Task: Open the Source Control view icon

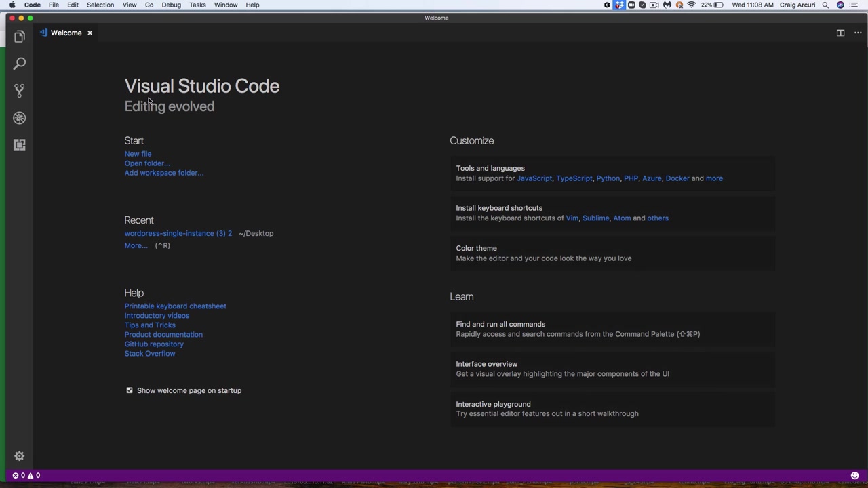Action: pyautogui.click(x=19, y=90)
